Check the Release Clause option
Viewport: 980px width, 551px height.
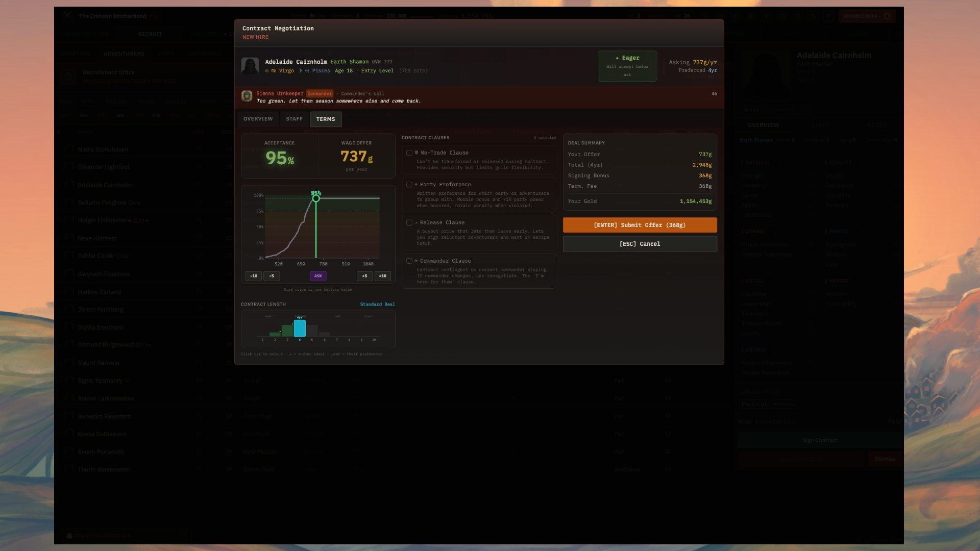pyautogui.click(x=409, y=222)
